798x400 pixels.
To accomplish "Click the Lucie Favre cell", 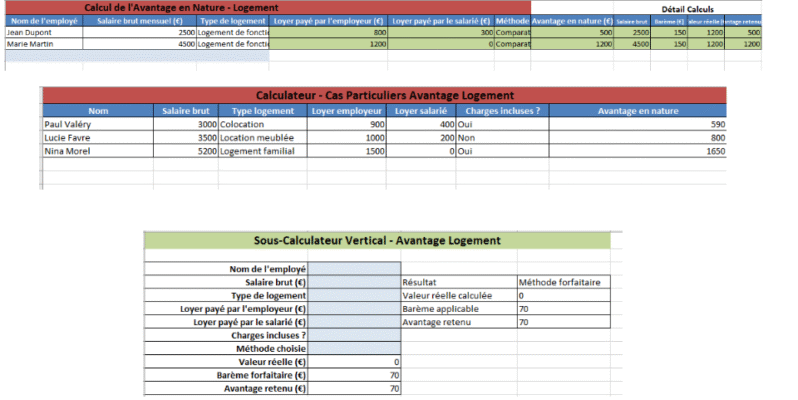I will click(x=98, y=137).
